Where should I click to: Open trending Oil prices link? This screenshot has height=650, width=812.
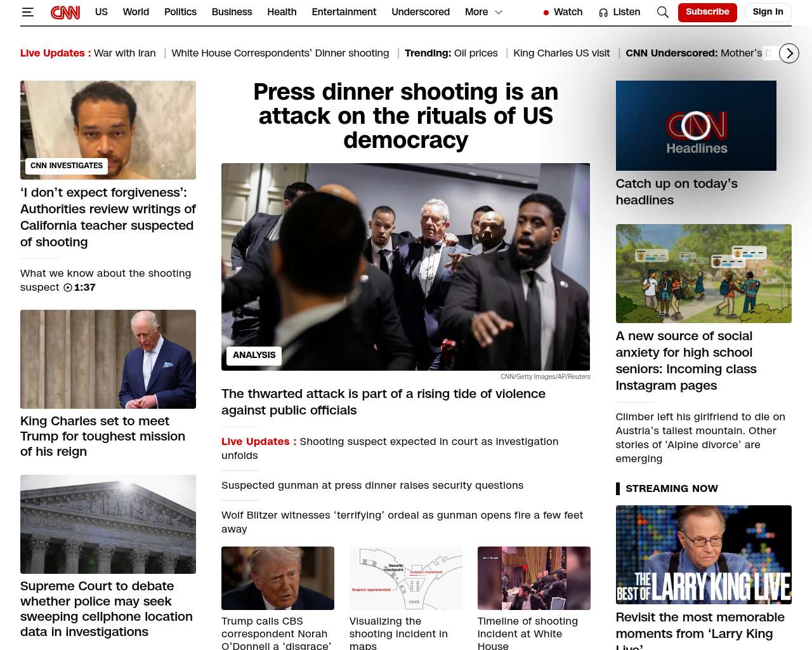coord(475,53)
